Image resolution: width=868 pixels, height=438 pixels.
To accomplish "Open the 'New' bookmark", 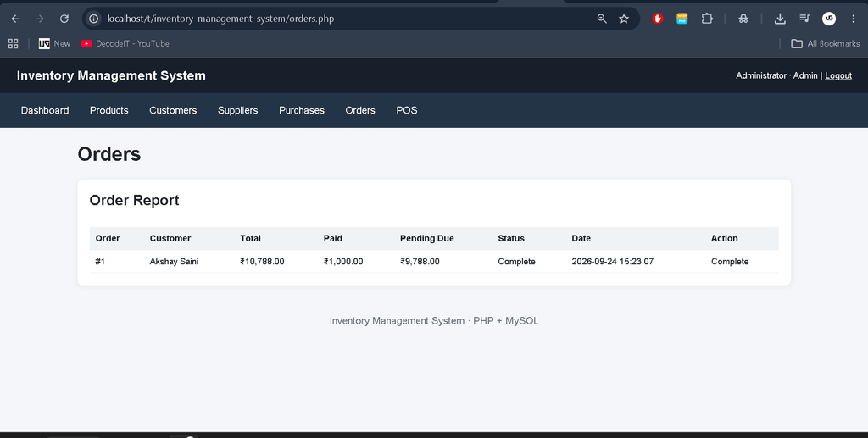I will click(54, 44).
